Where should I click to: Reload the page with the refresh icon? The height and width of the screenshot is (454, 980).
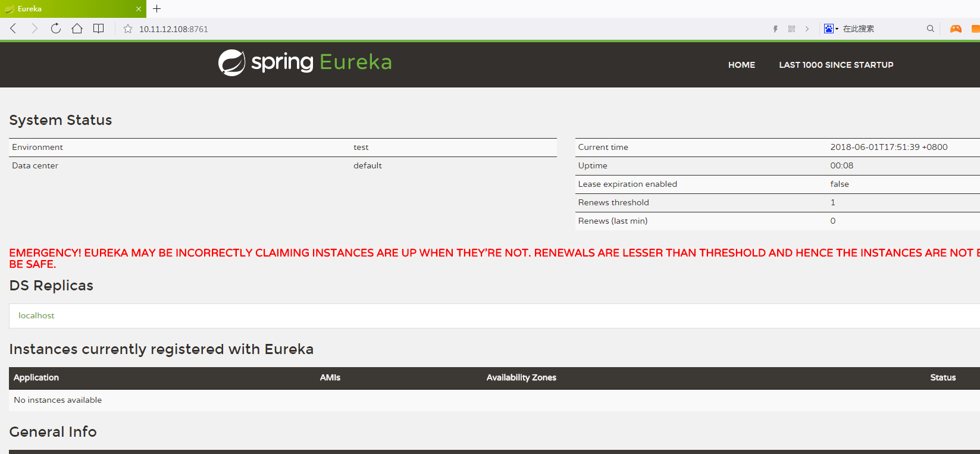[x=56, y=29]
